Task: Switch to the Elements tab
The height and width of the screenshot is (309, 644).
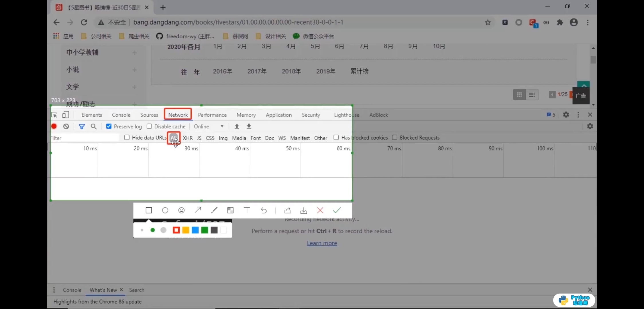Action: click(92, 115)
